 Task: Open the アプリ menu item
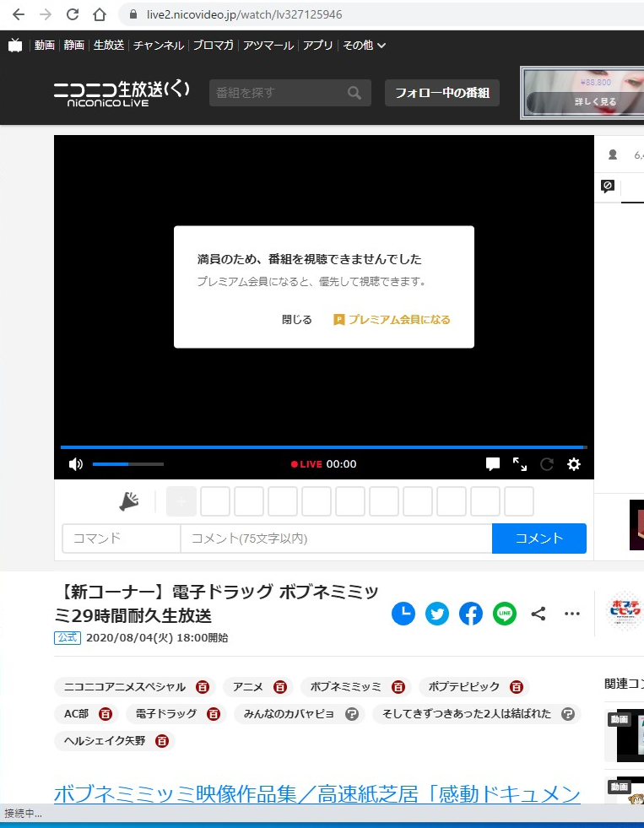coord(317,46)
